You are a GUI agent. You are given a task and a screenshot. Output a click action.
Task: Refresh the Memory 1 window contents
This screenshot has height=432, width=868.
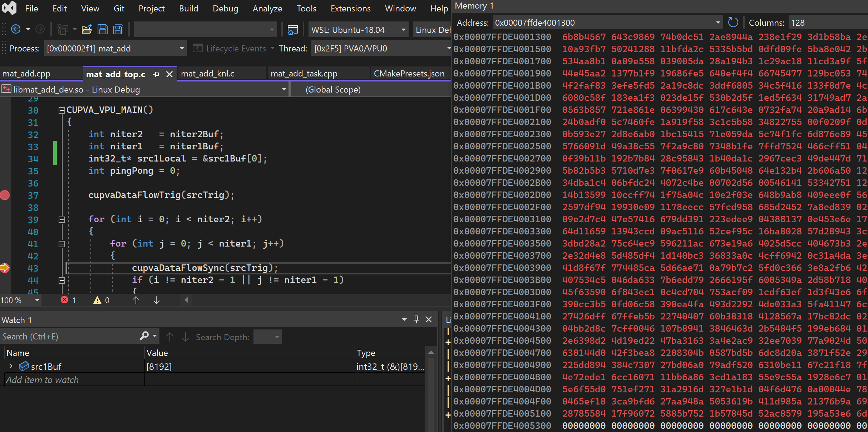click(733, 23)
